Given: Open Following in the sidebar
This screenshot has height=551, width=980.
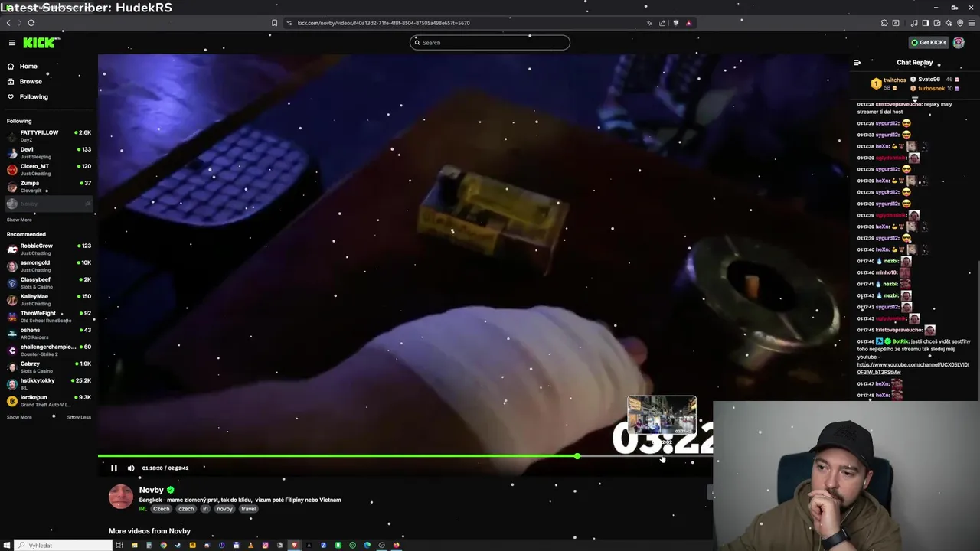Looking at the screenshot, I should click(34, 97).
